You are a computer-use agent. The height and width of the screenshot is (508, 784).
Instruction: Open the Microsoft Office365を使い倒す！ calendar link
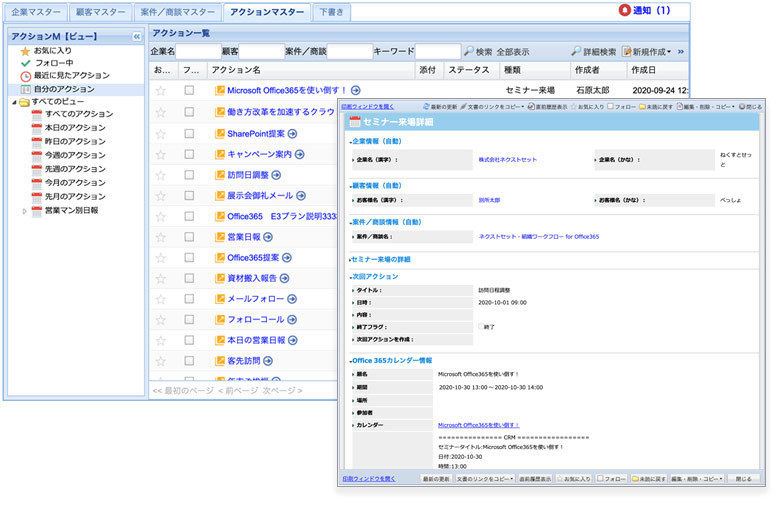click(478, 425)
